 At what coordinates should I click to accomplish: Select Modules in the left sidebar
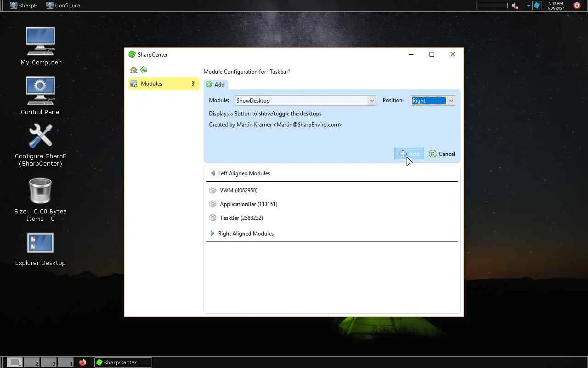pos(164,84)
